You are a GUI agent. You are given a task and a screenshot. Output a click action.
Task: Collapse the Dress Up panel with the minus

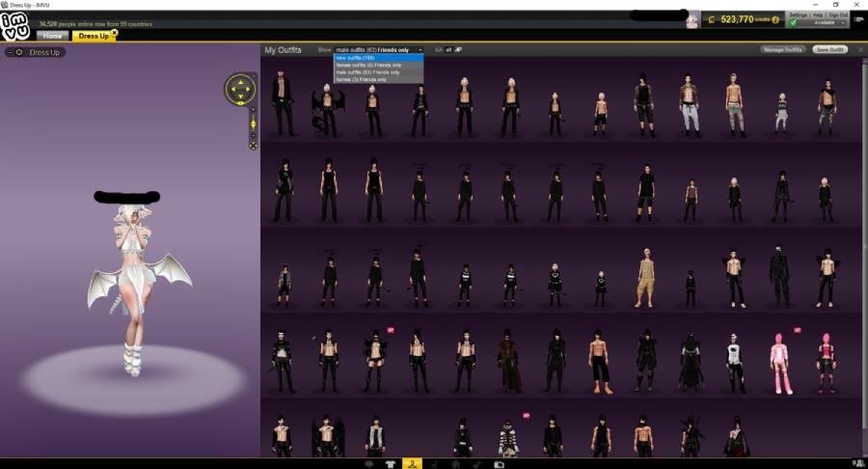[10, 52]
